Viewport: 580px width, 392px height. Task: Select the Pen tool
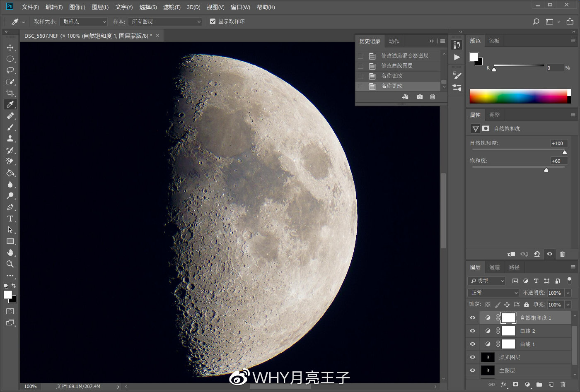tap(10, 207)
